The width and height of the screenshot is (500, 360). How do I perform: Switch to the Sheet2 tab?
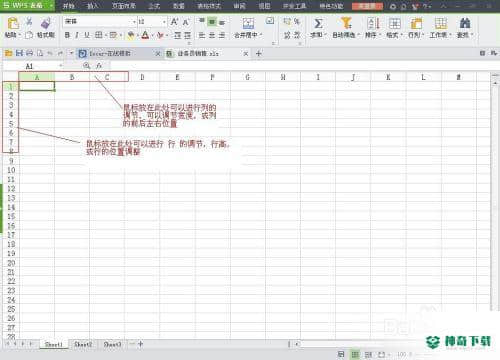pyautogui.click(x=83, y=344)
